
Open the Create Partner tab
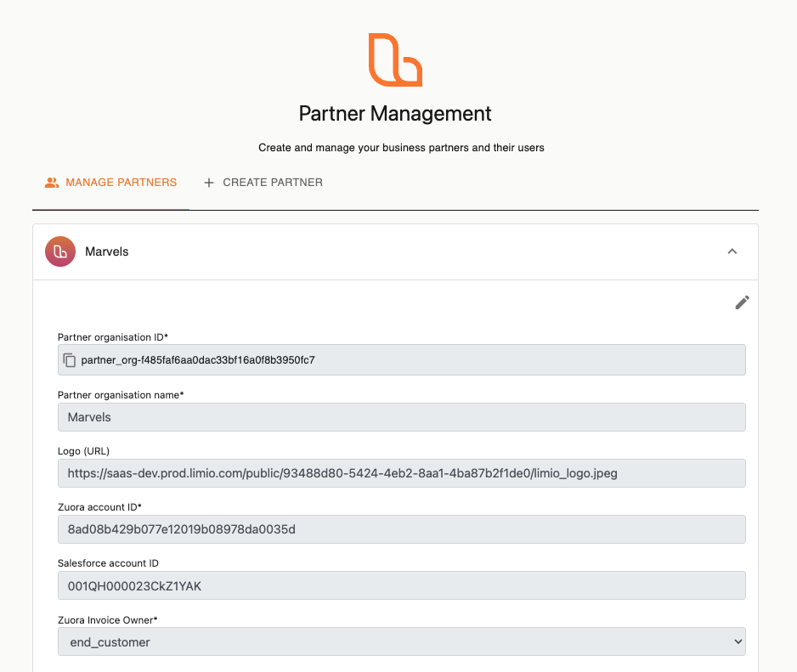pyautogui.click(x=263, y=183)
